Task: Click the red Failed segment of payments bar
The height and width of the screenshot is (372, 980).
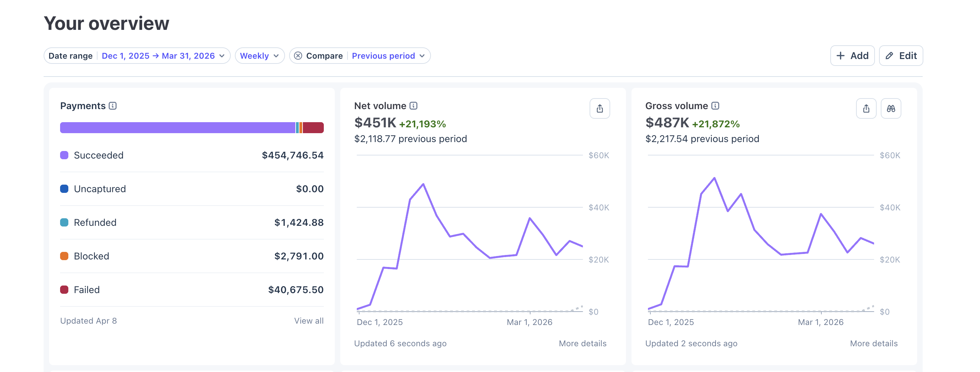Action: (x=313, y=128)
